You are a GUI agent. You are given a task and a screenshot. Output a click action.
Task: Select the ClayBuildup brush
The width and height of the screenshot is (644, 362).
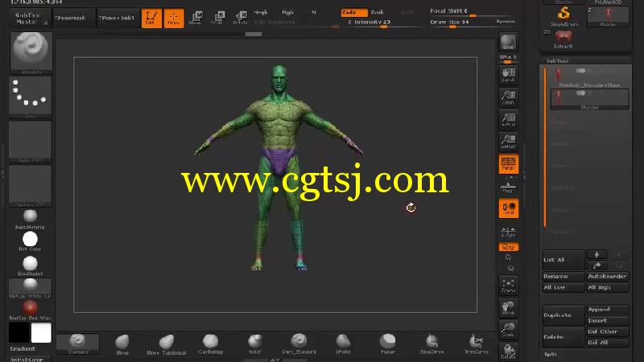210,344
